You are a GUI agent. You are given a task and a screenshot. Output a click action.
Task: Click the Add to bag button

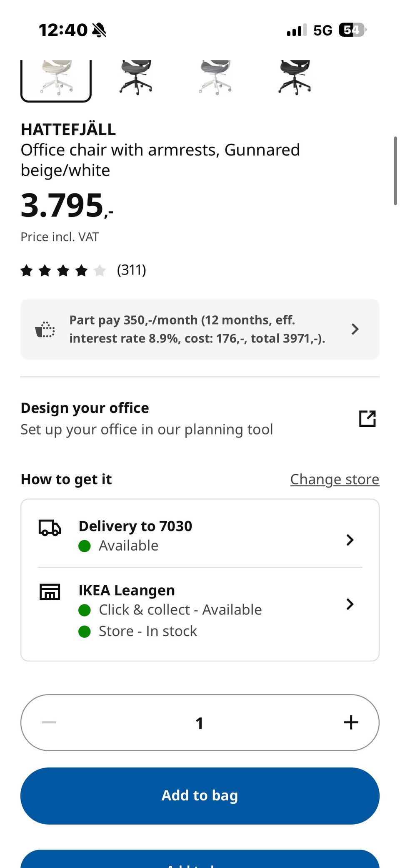point(200,796)
